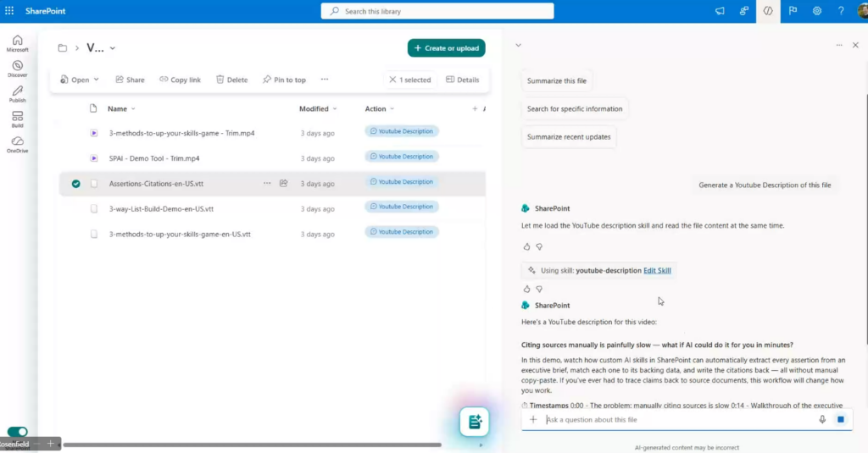Add a column with plus icon
This screenshot has width=868, height=453.
pyautogui.click(x=475, y=109)
